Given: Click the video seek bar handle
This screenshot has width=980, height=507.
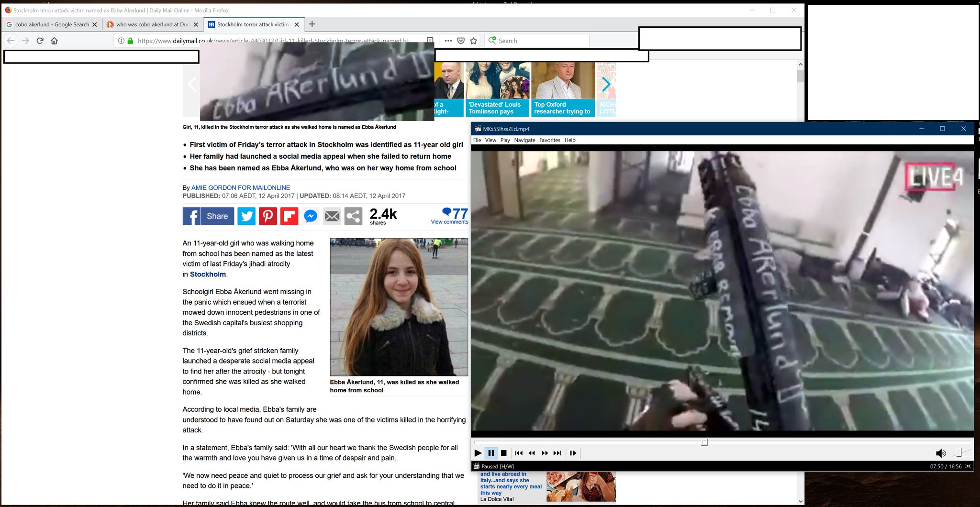Looking at the screenshot, I should point(704,442).
